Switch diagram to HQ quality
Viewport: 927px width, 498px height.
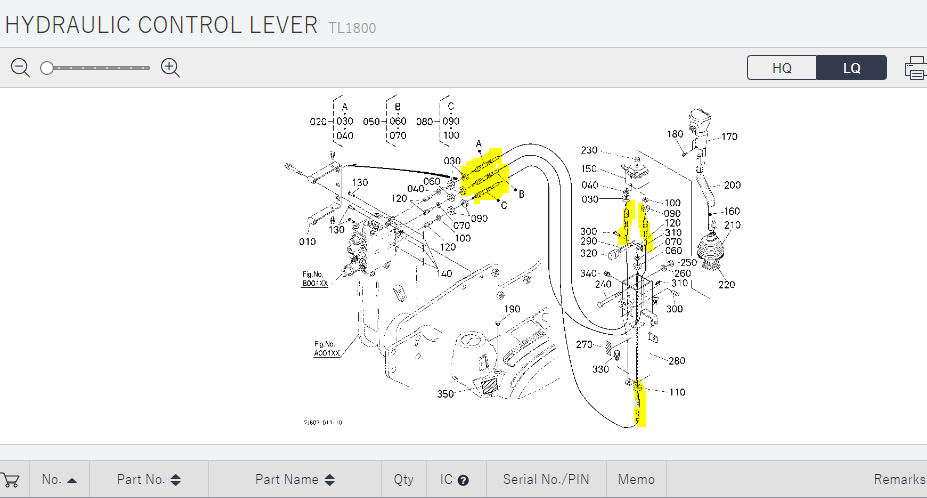782,67
